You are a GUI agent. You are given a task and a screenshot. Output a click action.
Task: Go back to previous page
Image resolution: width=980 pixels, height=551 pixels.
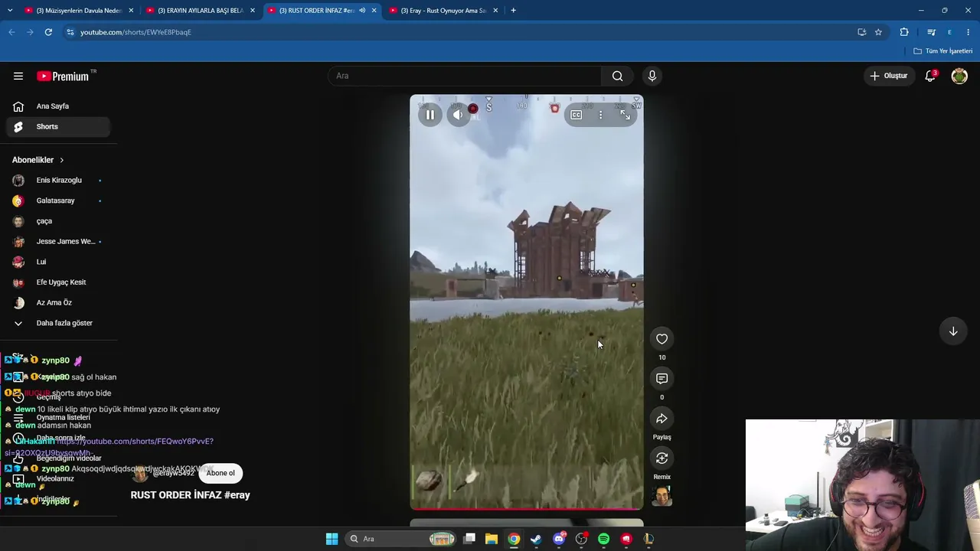click(x=11, y=32)
